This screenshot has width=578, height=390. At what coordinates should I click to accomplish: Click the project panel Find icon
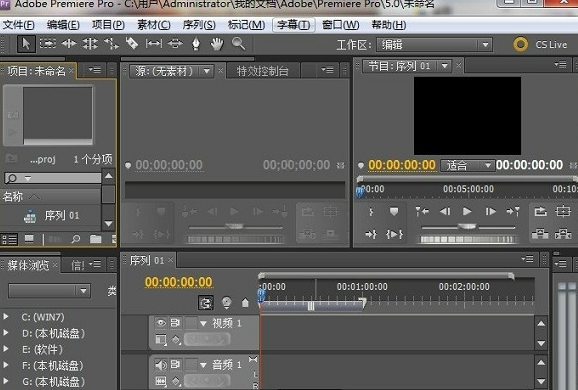76,240
